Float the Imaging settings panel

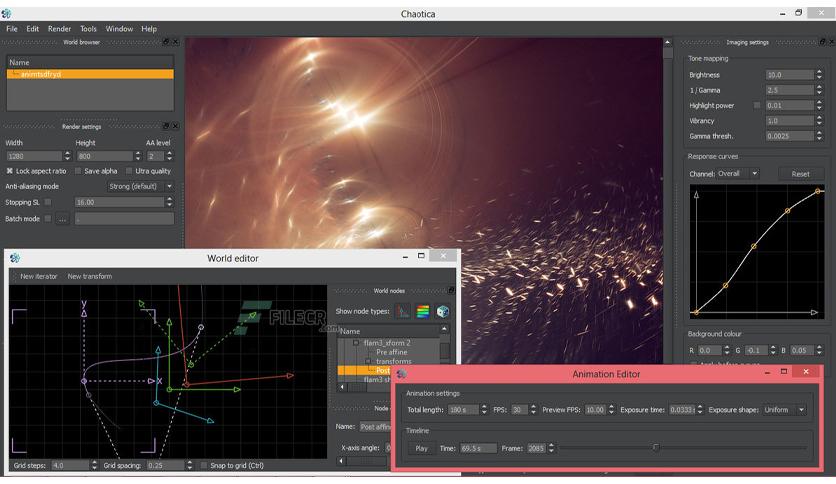coord(822,42)
